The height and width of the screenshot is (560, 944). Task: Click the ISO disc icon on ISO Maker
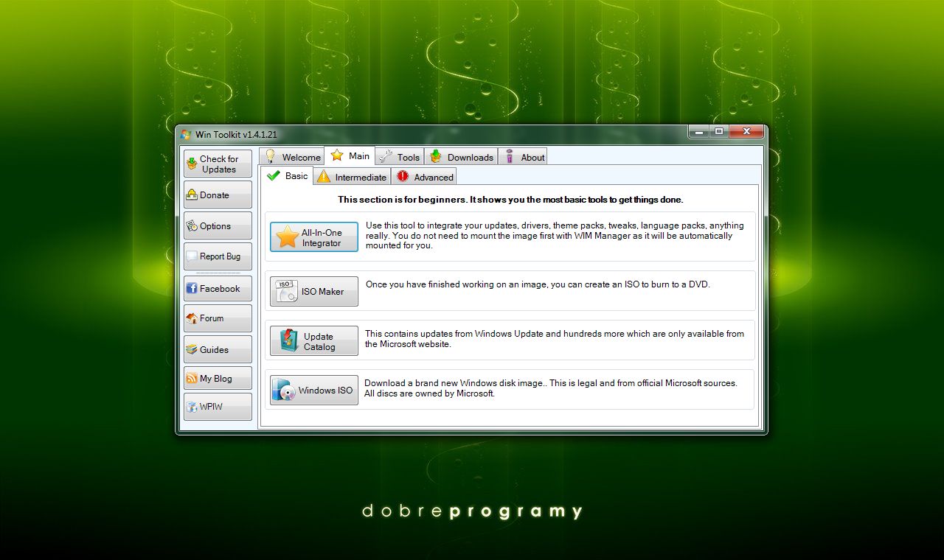point(285,292)
